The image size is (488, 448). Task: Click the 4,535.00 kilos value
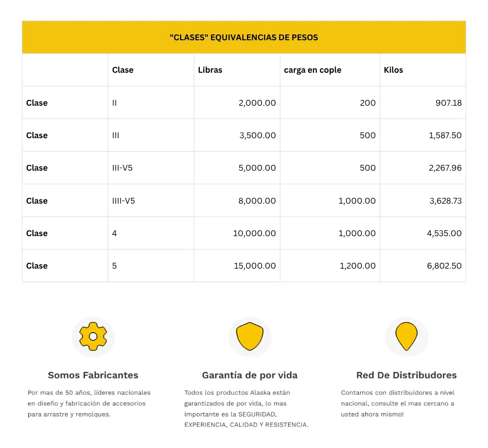(444, 233)
